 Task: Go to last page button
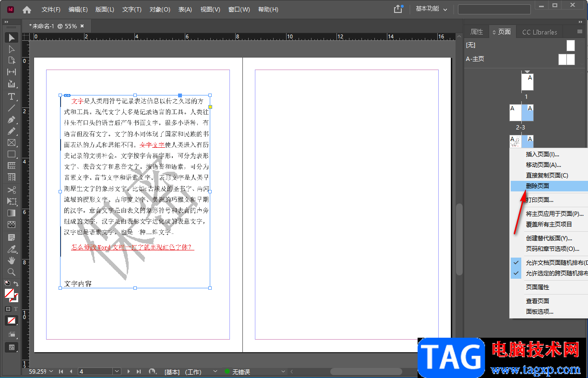point(138,371)
